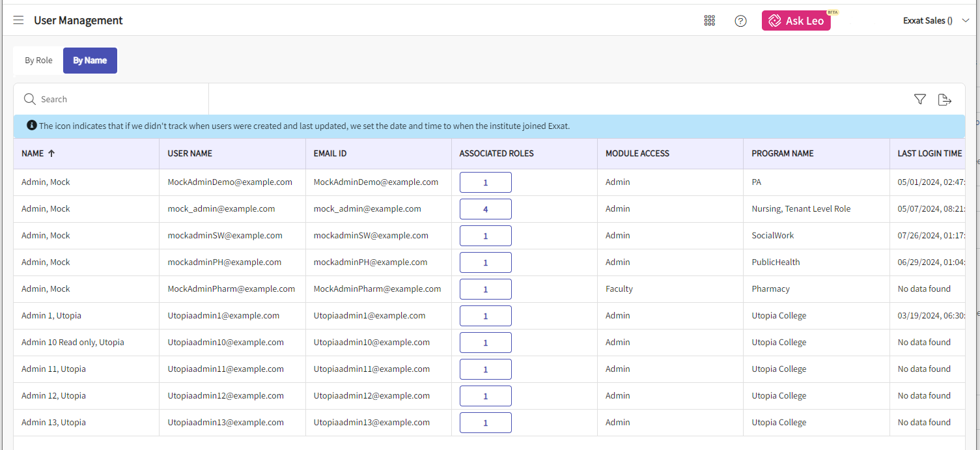The width and height of the screenshot is (980, 450).
Task: Click the Ask Leo button
Action: [796, 21]
